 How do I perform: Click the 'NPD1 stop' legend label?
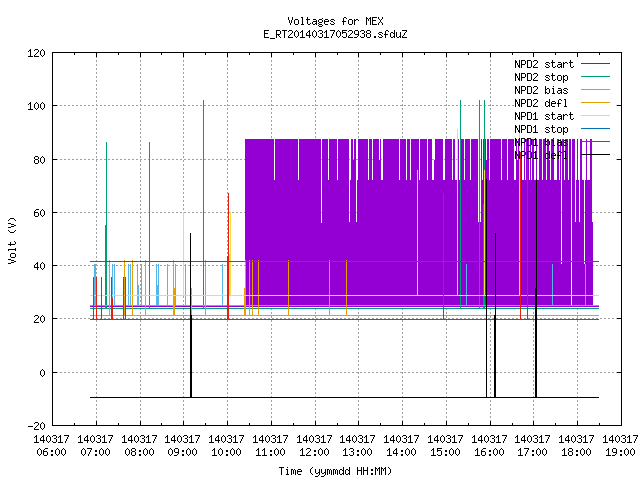pos(541,129)
